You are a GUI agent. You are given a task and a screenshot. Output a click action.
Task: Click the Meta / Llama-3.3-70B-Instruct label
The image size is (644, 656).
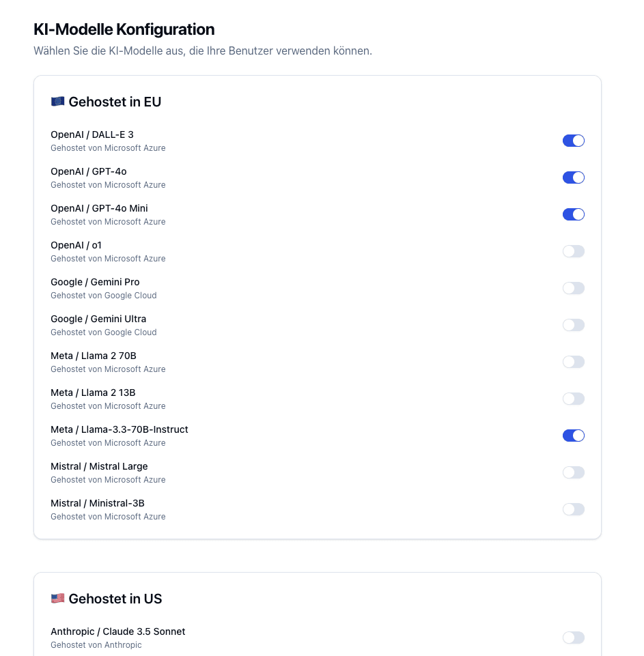120,429
